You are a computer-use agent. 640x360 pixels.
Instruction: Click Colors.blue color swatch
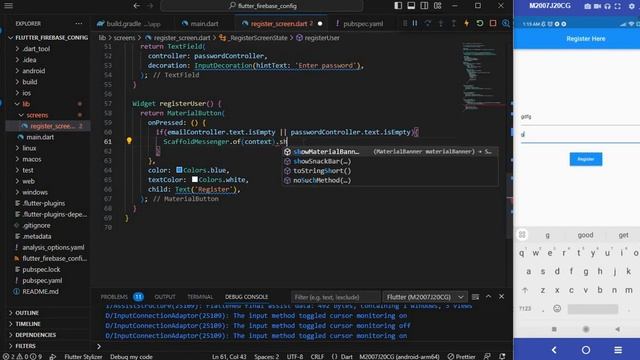pos(179,169)
